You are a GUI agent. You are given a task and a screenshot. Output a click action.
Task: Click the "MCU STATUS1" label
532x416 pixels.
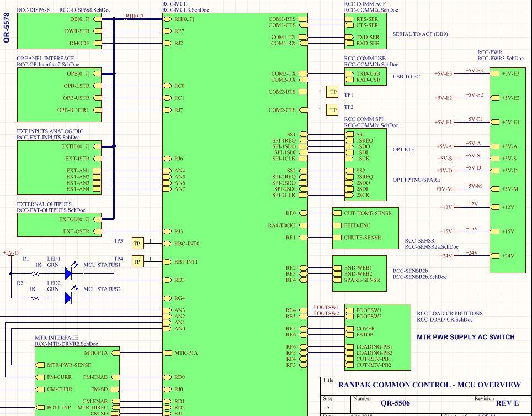(102, 265)
